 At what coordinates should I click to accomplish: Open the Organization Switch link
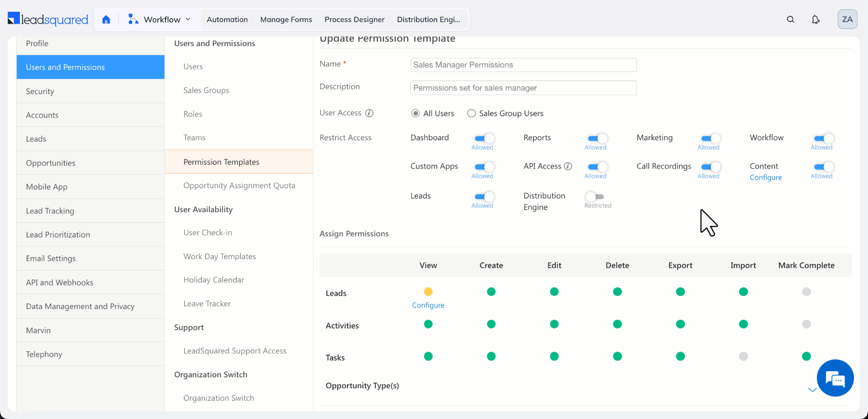pyautogui.click(x=219, y=398)
